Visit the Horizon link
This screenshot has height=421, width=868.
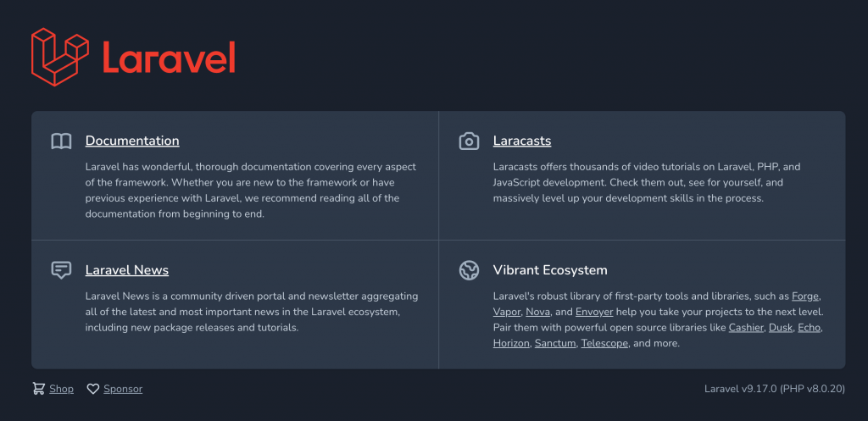[x=511, y=344]
